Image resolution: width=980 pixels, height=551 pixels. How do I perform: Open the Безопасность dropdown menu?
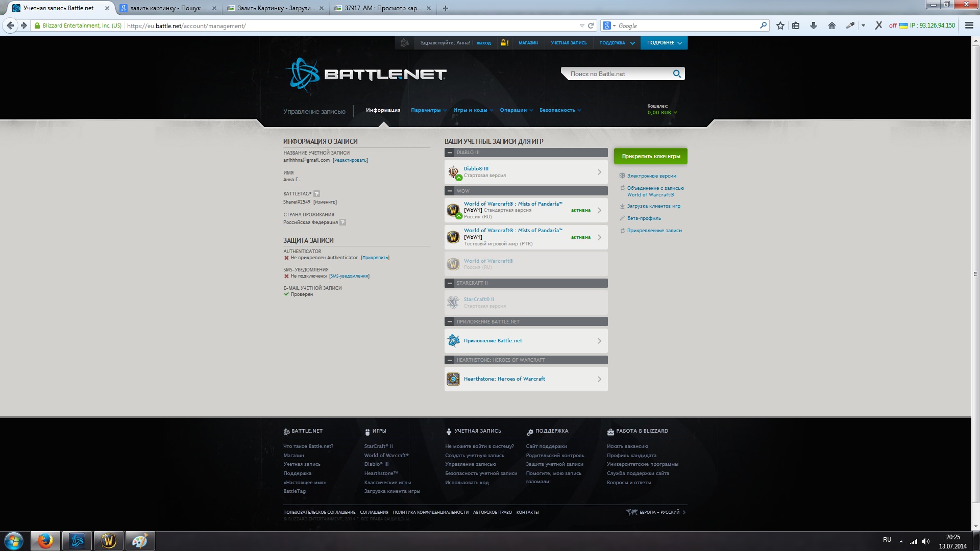pos(560,110)
